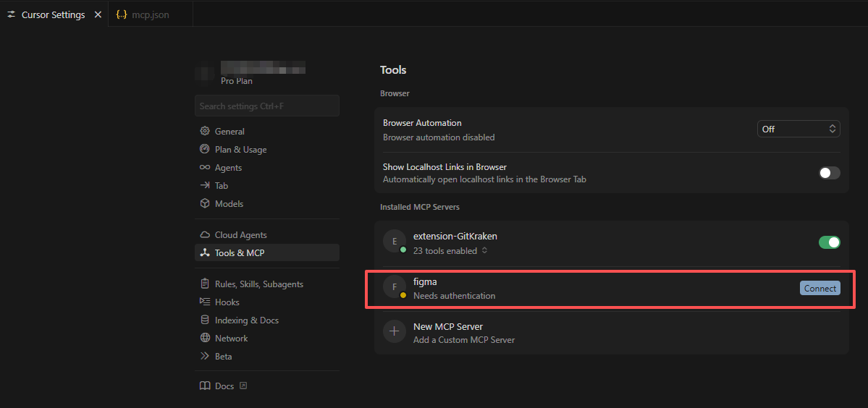
Task: Click the Pro Plan label
Action: pos(237,81)
